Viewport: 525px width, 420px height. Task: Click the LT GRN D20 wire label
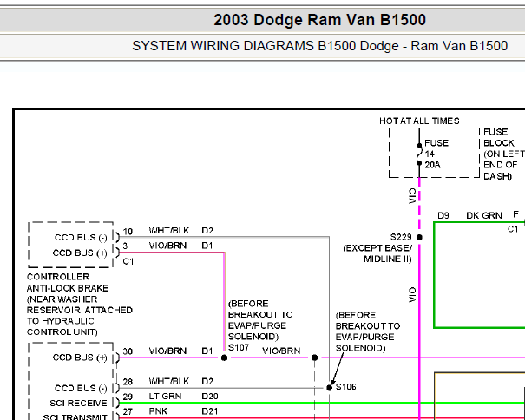pos(183,397)
